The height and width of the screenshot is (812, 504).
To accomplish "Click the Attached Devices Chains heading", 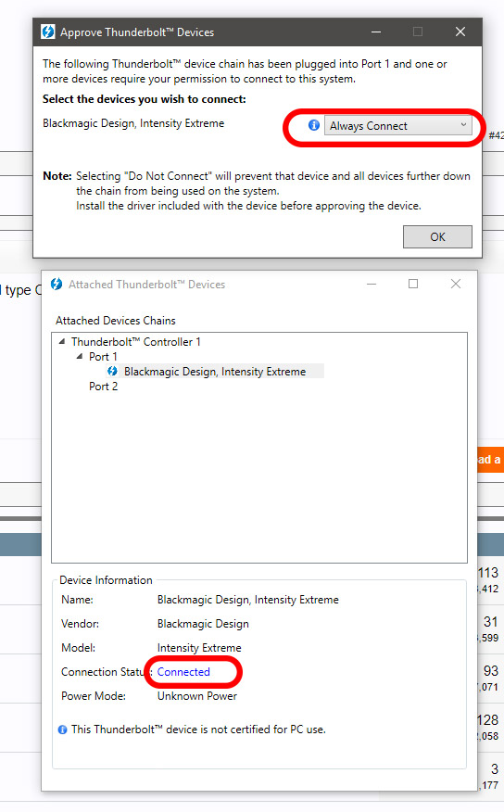I will point(116,321).
